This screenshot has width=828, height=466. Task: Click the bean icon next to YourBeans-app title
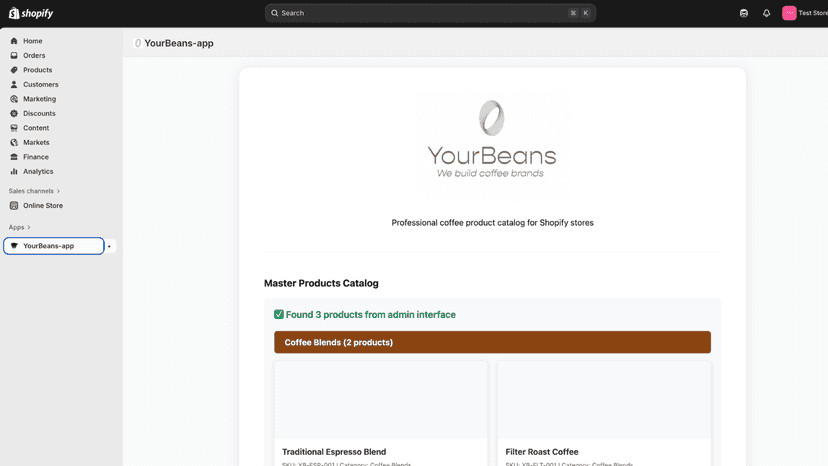138,43
